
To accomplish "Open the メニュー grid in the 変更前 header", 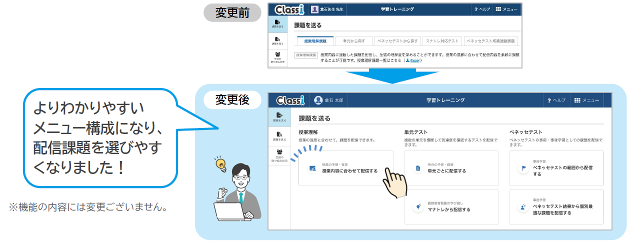I will click(506, 9).
